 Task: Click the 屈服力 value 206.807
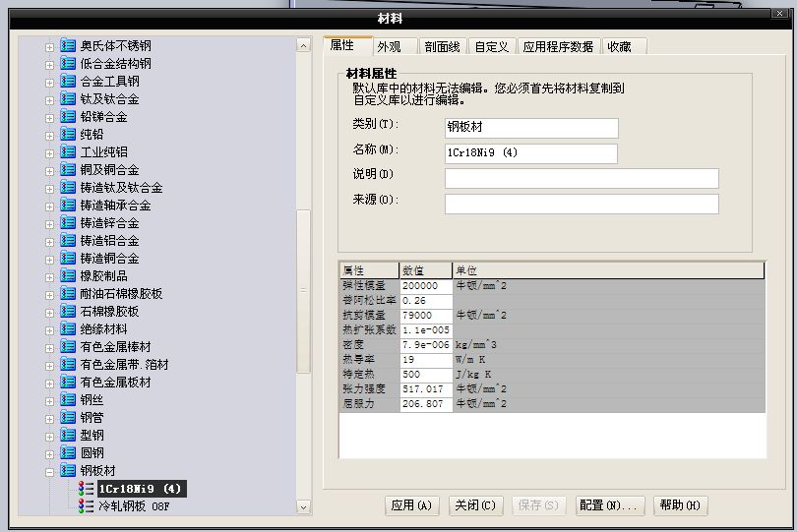pos(426,404)
